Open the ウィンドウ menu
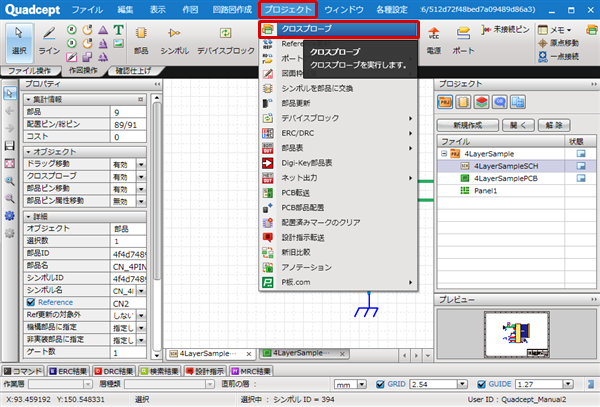This screenshot has height=407, width=600. click(344, 10)
